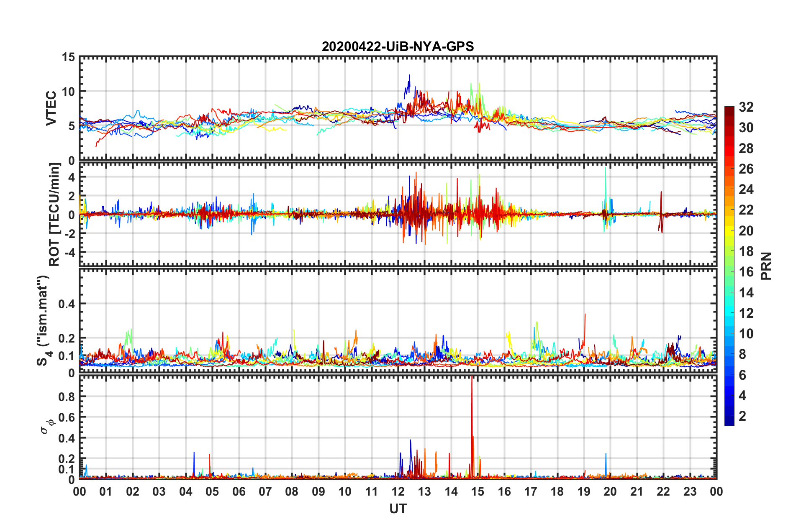Click x-axis hour label 03
796x532 pixels.
click(159, 491)
